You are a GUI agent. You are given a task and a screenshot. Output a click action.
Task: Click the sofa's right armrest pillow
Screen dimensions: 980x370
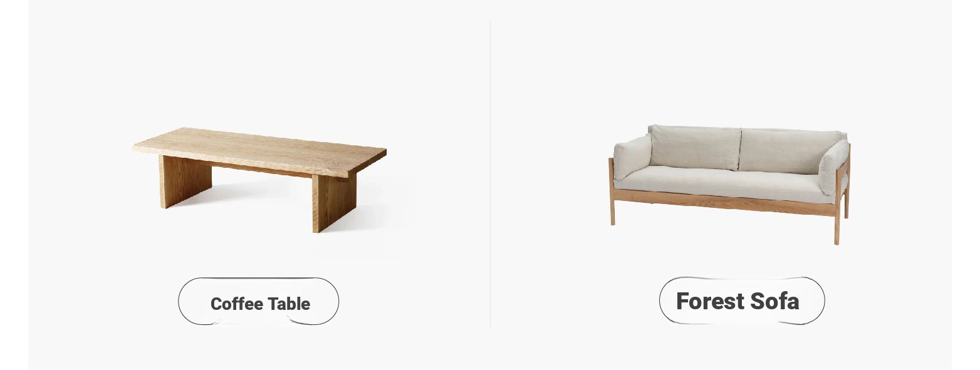pyautogui.click(x=834, y=166)
